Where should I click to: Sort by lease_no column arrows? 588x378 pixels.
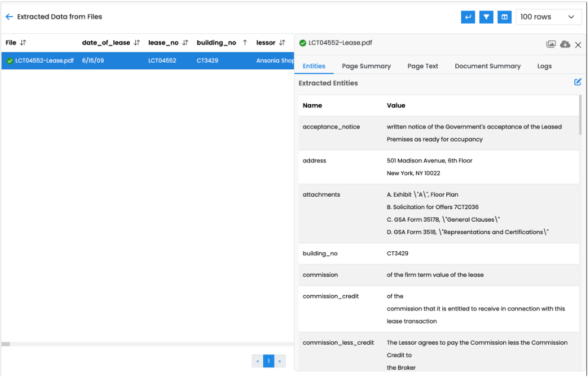click(186, 43)
